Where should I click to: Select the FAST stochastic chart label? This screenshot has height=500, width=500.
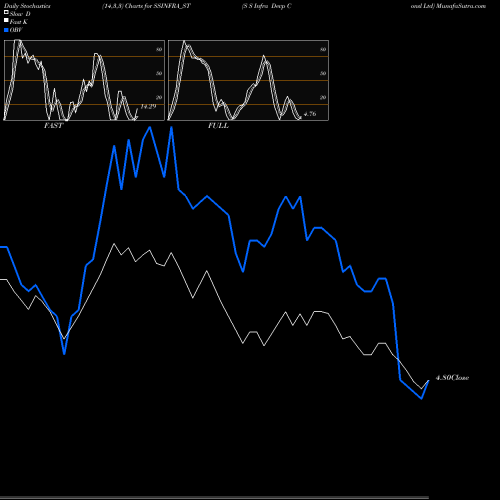click(x=53, y=126)
